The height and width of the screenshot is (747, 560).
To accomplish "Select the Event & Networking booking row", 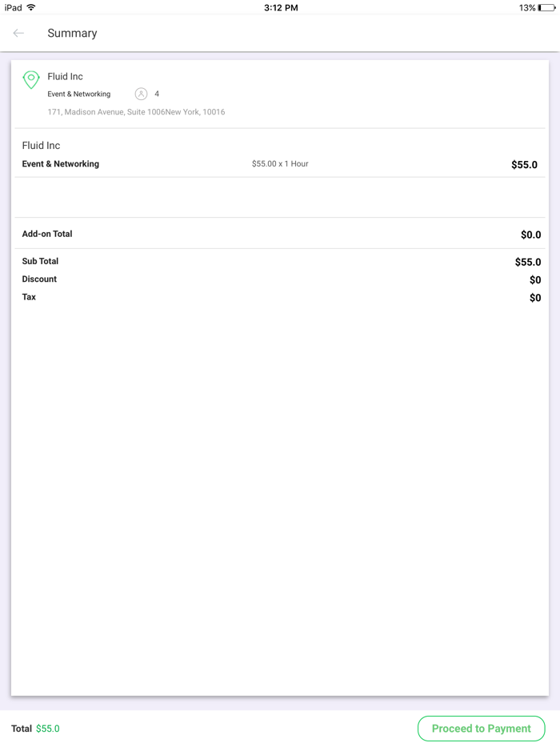I will (x=61, y=163).
